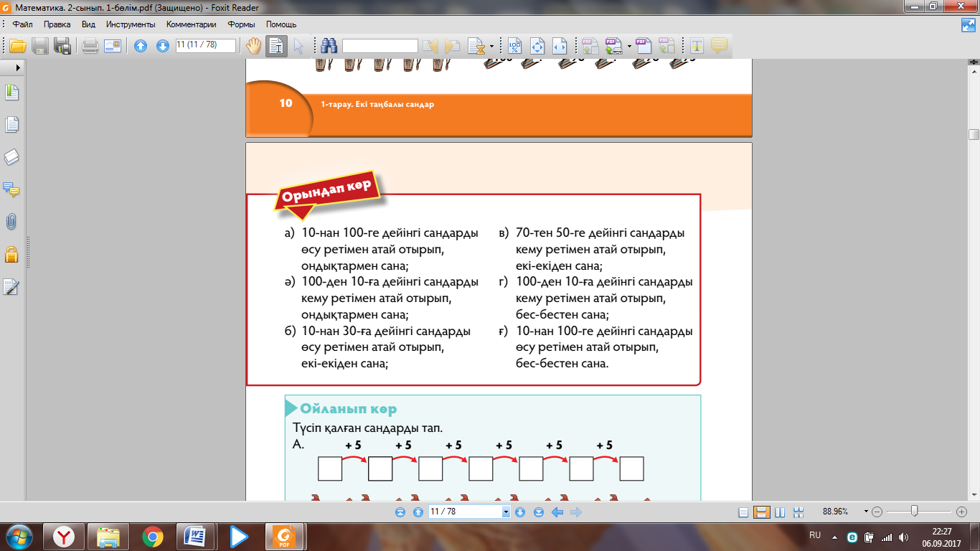The image size is (980, 551).
Task: Open the Layers panel in sidebar
Action: coord(11,157)
